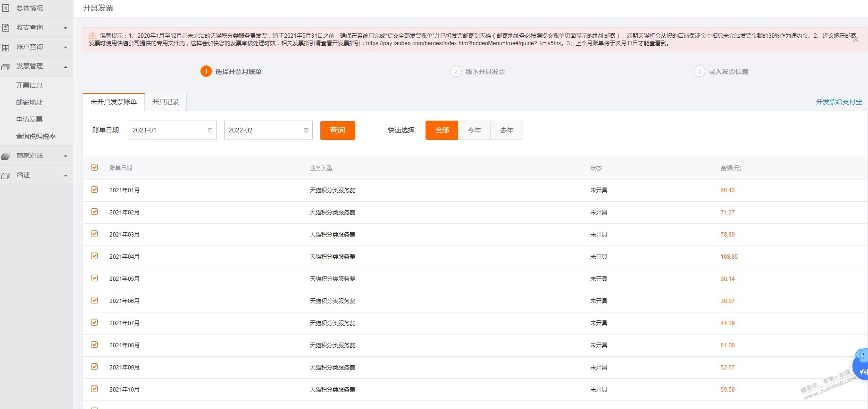Click 天猫积分类服务费 in the 2021年10月 row
The height and width of the screenshot is (409, 868).
click(333, 390)
